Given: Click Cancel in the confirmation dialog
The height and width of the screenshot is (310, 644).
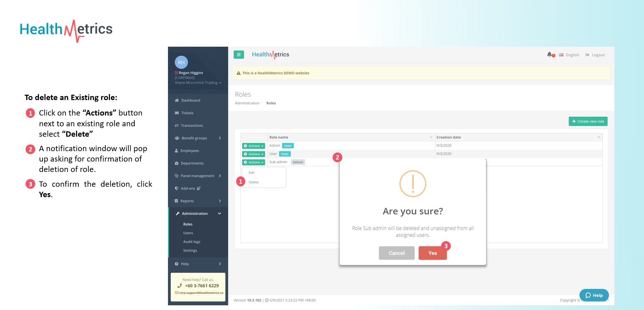Looking at the screenshot, I should [396, 253].
